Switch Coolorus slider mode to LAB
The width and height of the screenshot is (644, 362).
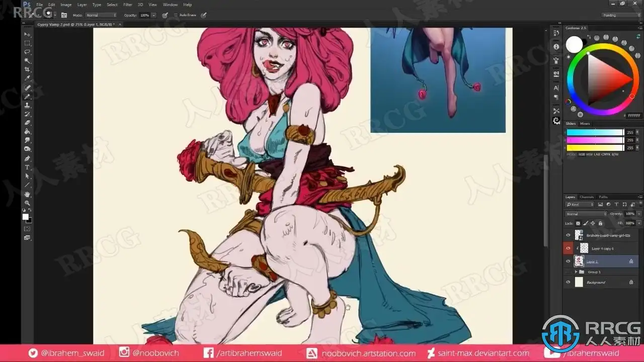pos(597,154)
